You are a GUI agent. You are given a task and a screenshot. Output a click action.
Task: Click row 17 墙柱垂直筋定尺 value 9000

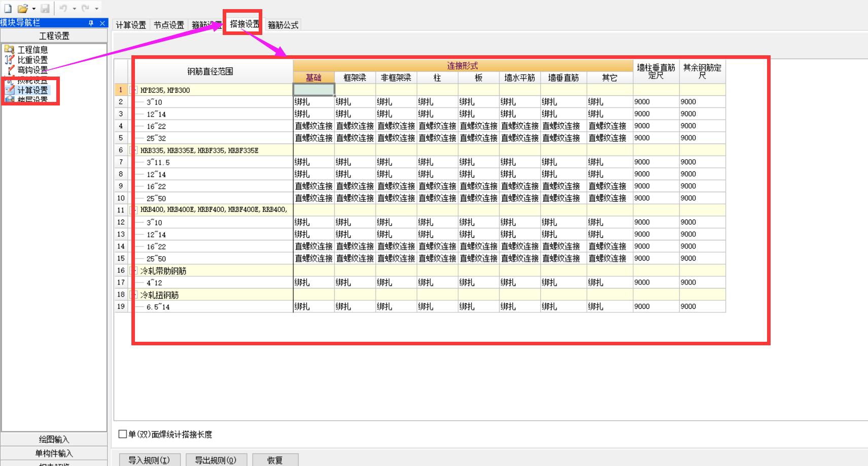pyautogui.click(x=656, y=282)
